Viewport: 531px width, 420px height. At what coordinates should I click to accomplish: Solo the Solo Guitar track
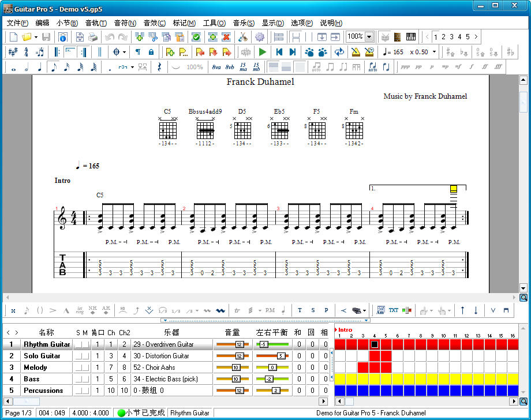tap(78, 356)
